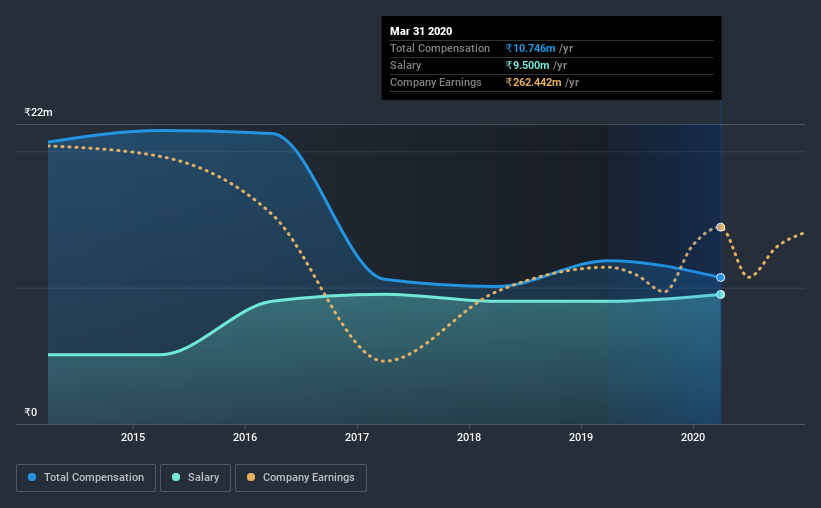
Task: Click the Mar 31 2020 tooltip date
Action: (x=421, y=31)
